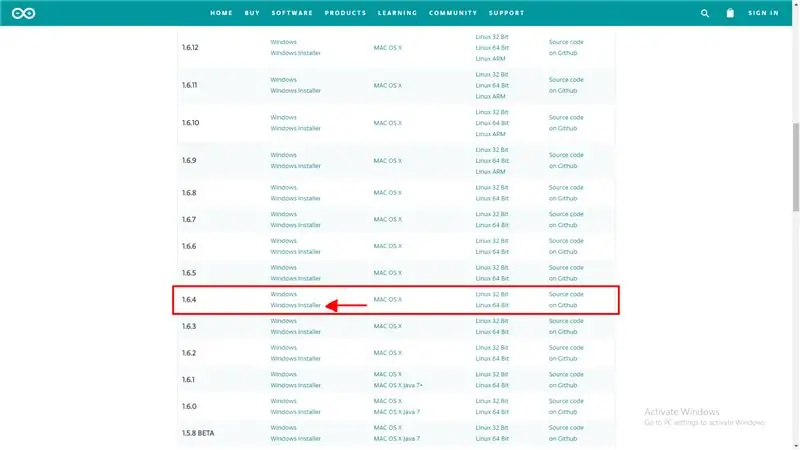Image resolution: width=800 pixels, height=450 pixels.
Task: Select the version label 1.6.12
Action: coord(190,47)
